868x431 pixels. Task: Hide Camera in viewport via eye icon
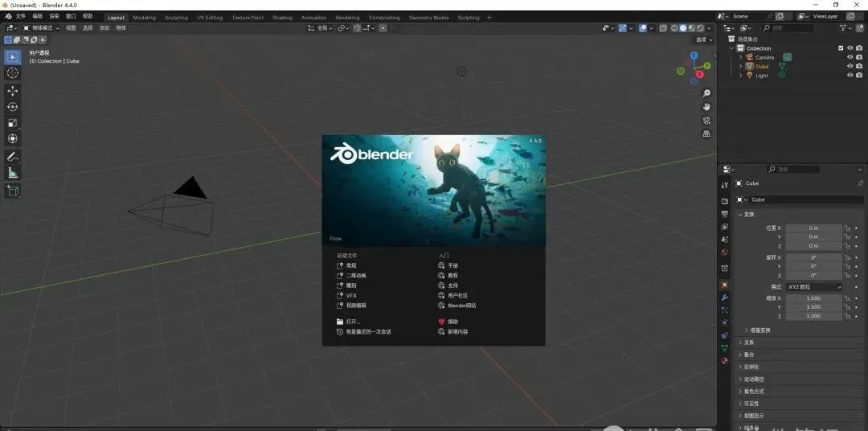pos(850,57)
